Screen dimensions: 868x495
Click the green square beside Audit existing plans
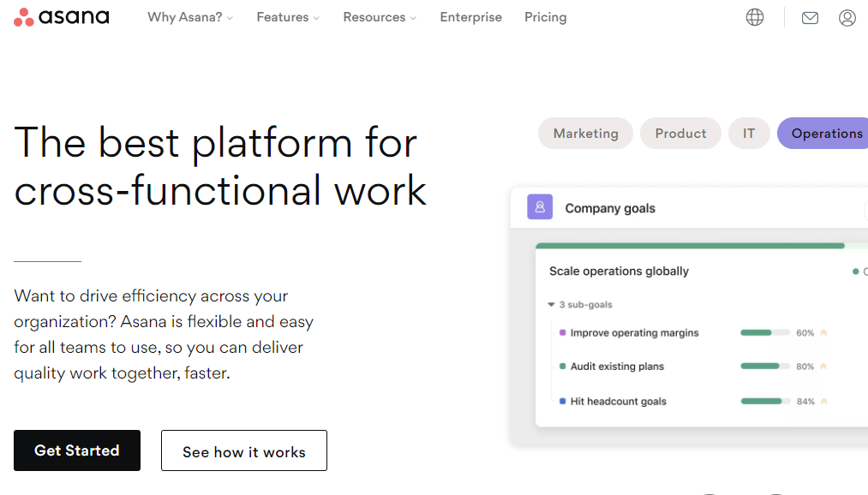tap(562, 367)
